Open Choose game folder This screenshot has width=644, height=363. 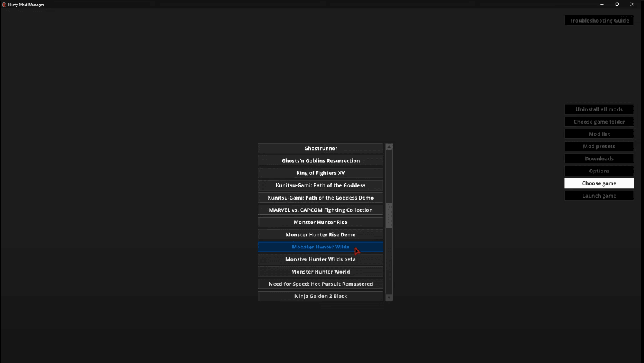click(599, 122)
